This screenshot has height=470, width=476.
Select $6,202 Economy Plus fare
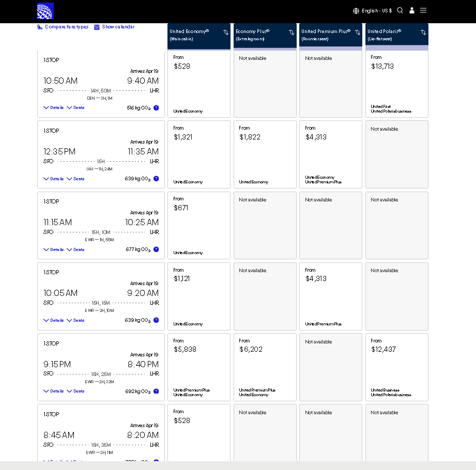(265, 367)
